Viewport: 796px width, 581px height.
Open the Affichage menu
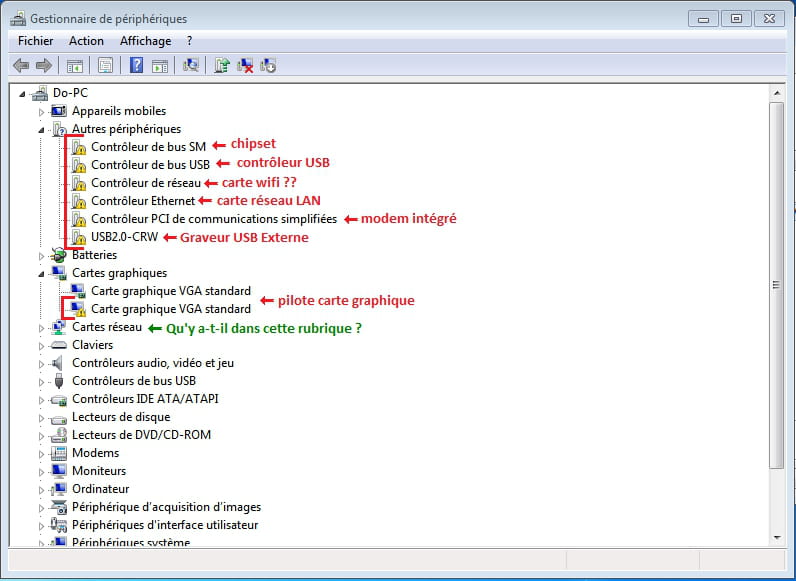click(145, 41)
